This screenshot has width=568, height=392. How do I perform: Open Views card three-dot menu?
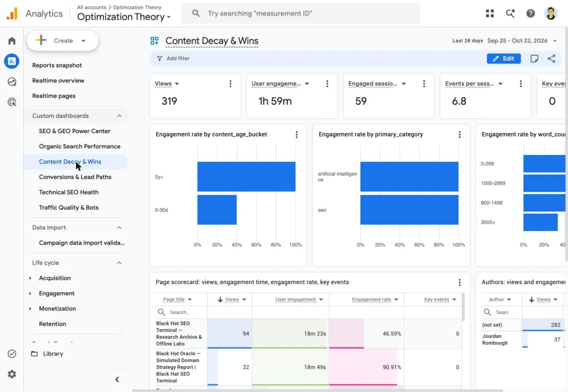[x=230, y=84]
